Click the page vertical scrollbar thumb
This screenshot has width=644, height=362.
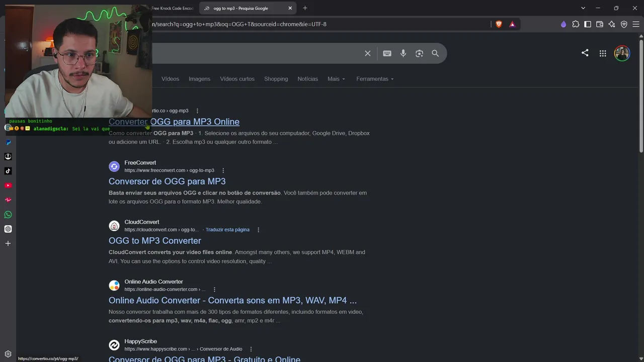coord(641,96)
